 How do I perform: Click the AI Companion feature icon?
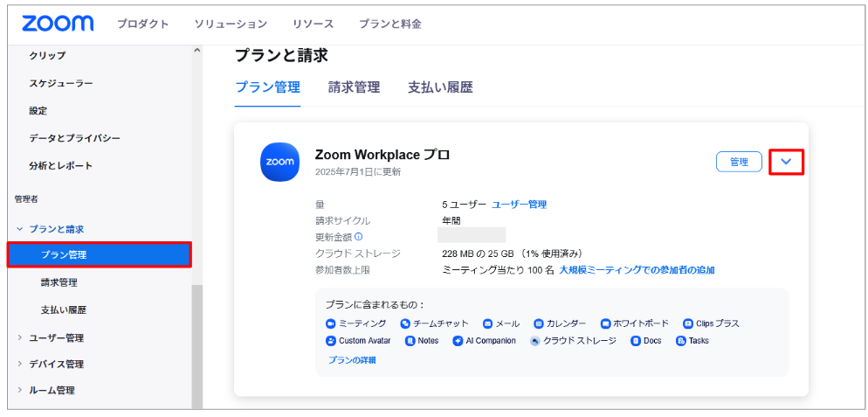458,340
